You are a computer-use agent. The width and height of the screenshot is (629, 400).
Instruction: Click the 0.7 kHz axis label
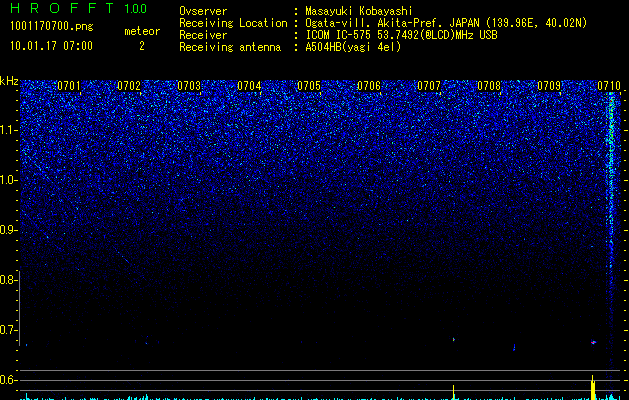click(x=8, y=330)
